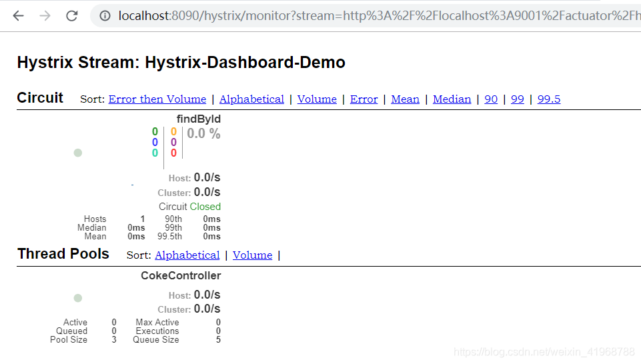Click the purple rejected count 0

coord(173,142)
